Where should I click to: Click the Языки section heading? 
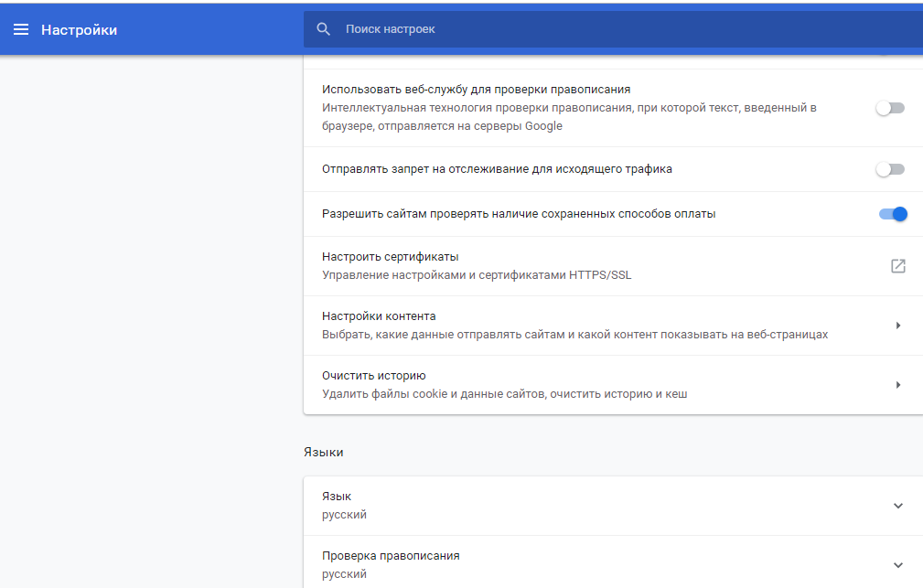pyautogui.click(x=324, y=452)
